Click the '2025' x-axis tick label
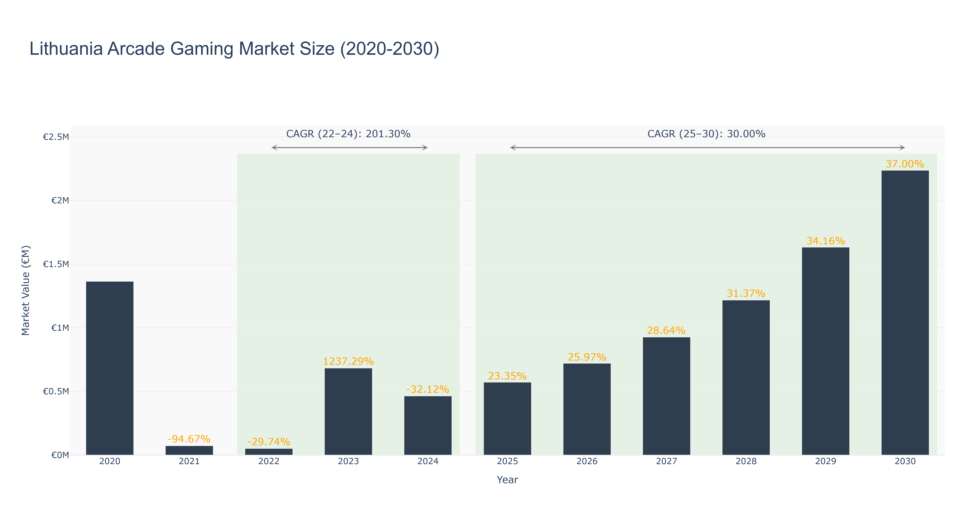The image size is (980, 525). pos(507,461)
